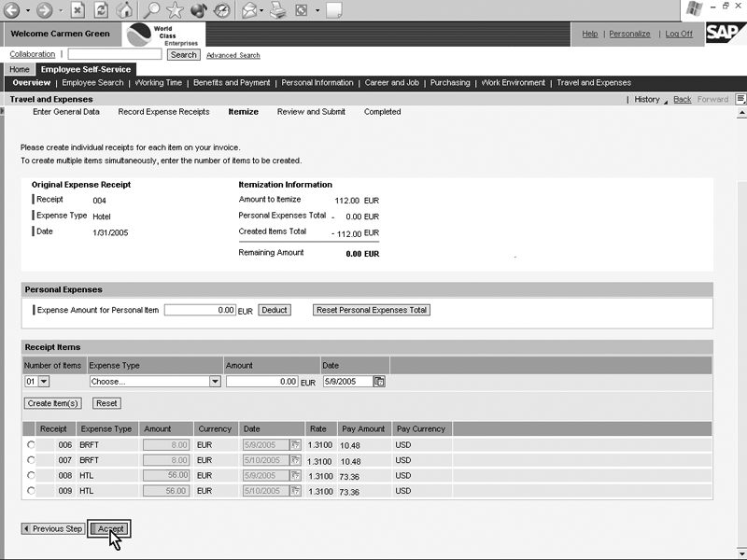
Task: Click the browser Refresh icon
Action: (x=101, y=10)
